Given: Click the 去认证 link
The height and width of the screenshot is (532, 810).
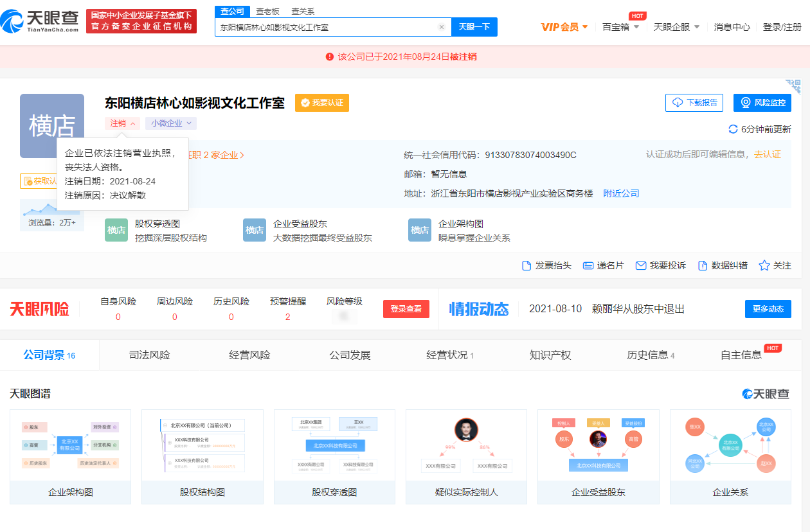Looking at the screenshot, I should coord(768,155).
